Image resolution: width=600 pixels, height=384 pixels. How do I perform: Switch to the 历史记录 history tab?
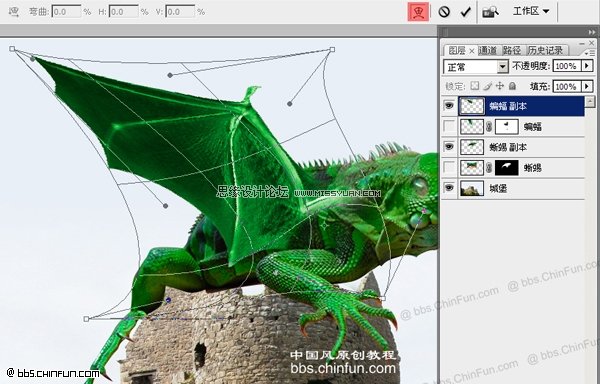tap(545, 50)
